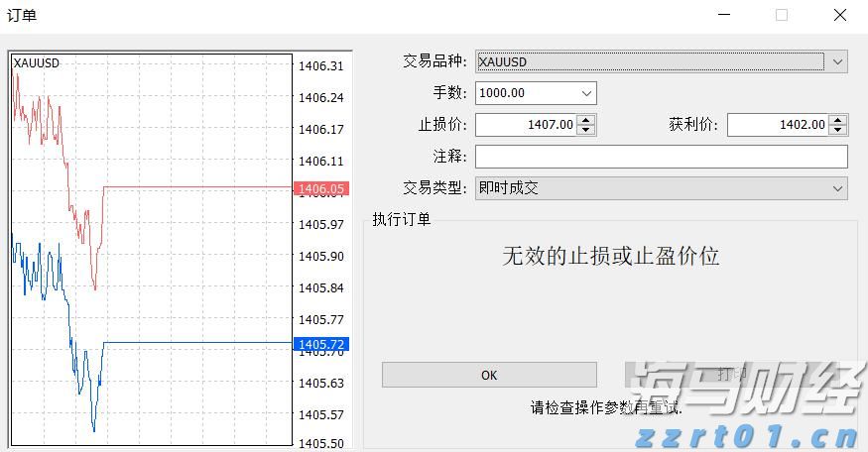
Task: Click the 无效的止损或止盈价位 error message
Action: coord(610,256)
